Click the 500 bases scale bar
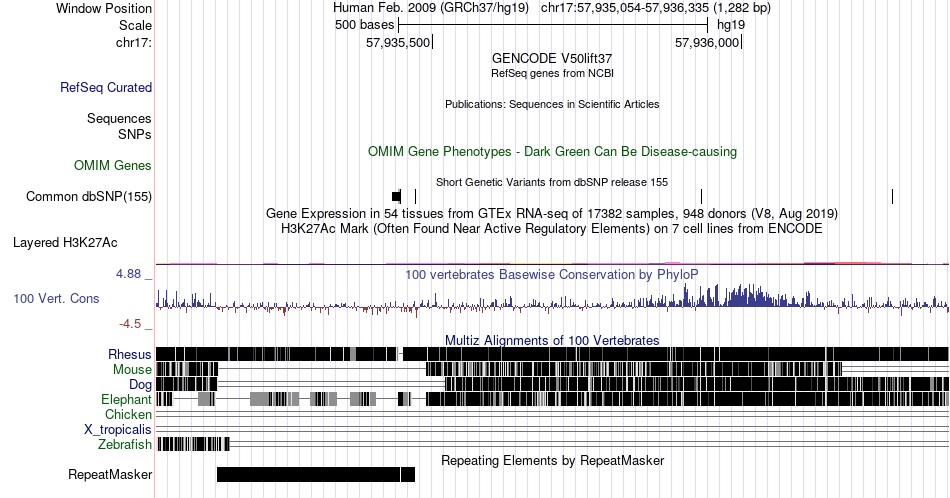 tap(553, 25)
